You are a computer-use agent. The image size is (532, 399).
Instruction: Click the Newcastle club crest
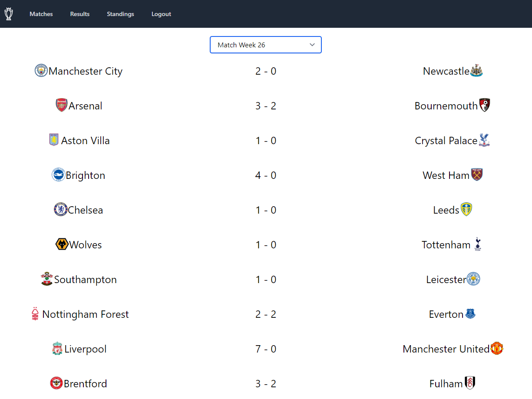click(476, 70)
